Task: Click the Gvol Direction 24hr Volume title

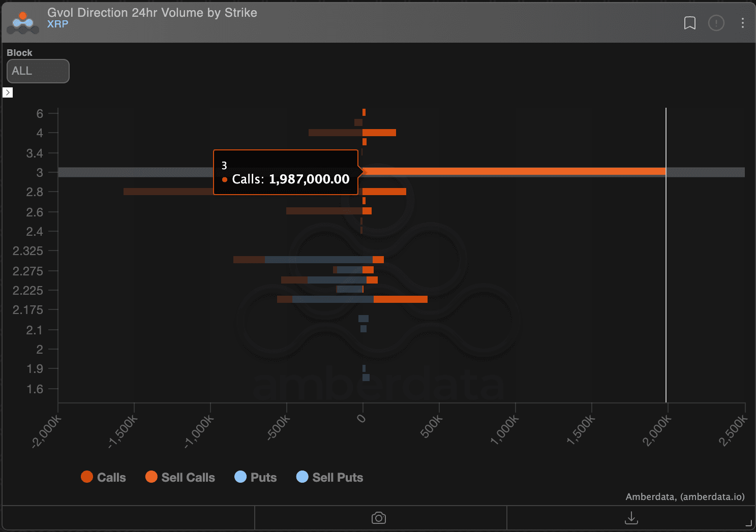Action: [x=152, y=13]
